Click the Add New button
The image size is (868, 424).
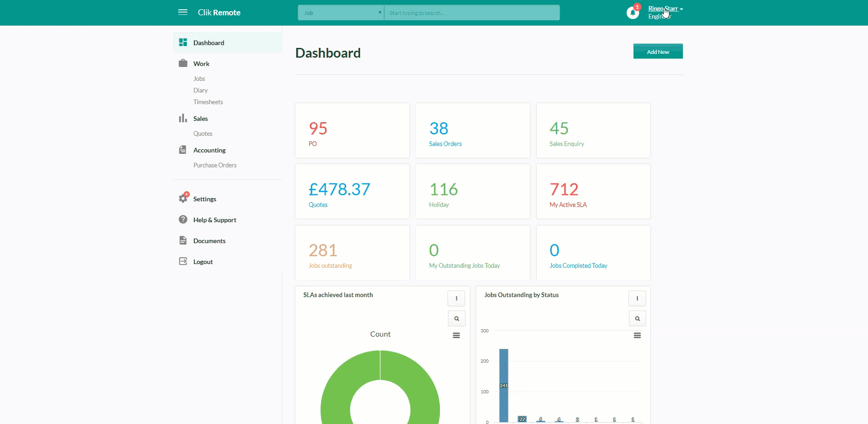tap(658, 52)
